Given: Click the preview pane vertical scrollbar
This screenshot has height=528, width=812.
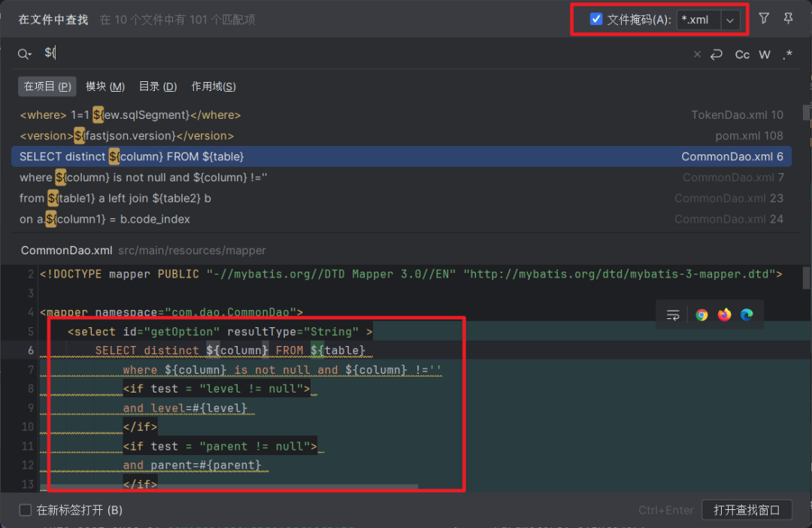Looking at the screenshot, I should click(806, 278).
